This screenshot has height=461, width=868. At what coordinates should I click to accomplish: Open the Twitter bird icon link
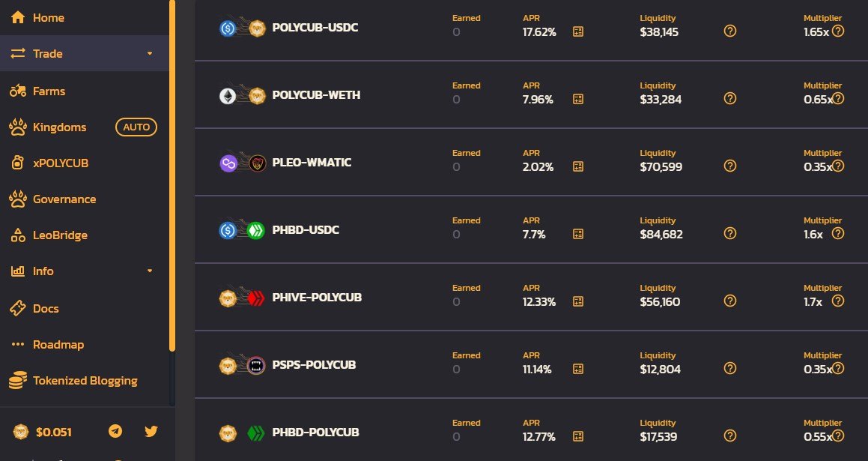151,431
